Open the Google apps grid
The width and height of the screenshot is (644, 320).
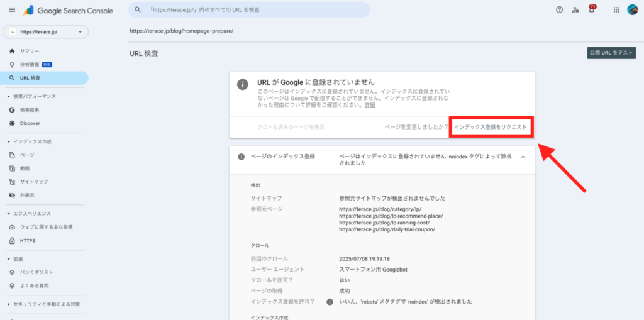tap(616, 10)
